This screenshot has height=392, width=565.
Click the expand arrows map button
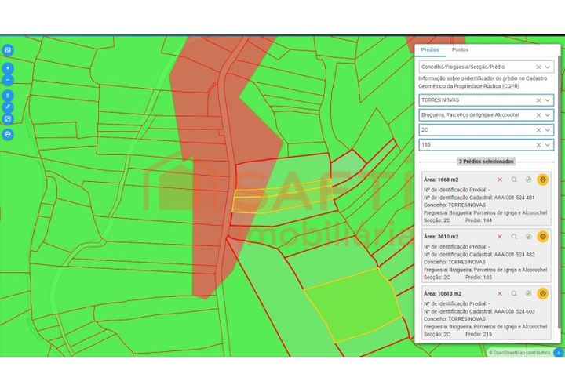8,107
